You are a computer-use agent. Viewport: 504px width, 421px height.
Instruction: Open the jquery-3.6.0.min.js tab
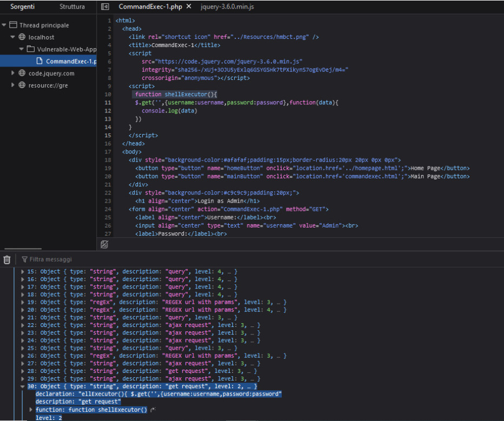point(227,7)
